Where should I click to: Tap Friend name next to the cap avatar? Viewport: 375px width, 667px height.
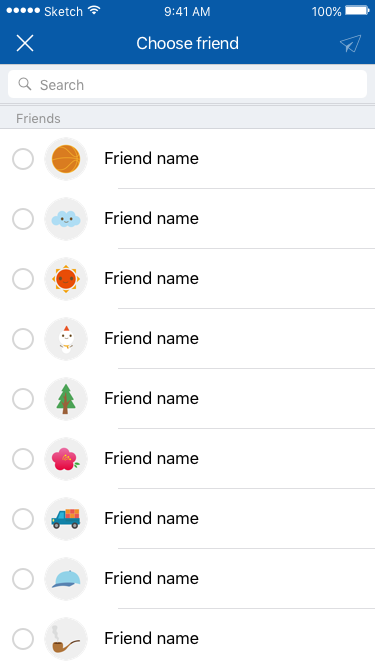coord(151,579)
